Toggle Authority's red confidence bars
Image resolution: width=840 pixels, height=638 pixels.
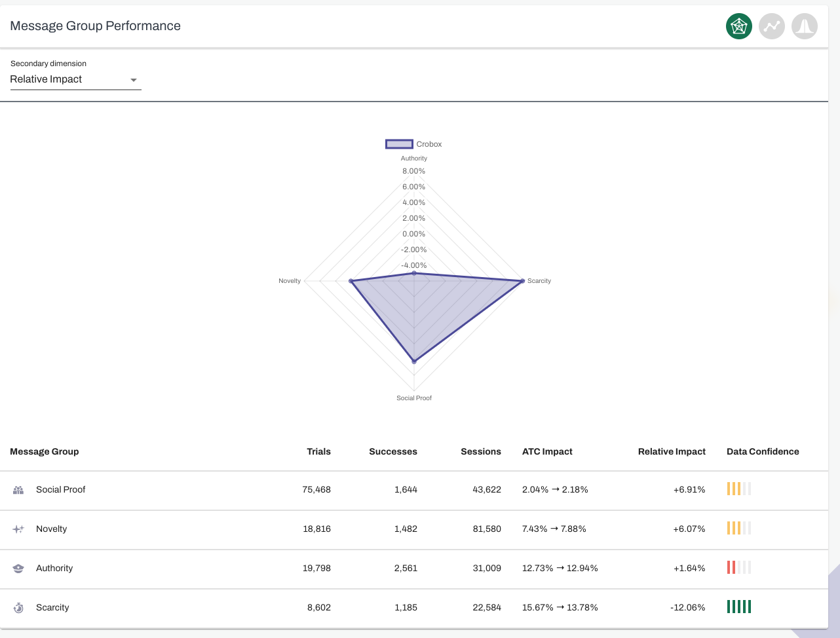click(x=738, y=567)
